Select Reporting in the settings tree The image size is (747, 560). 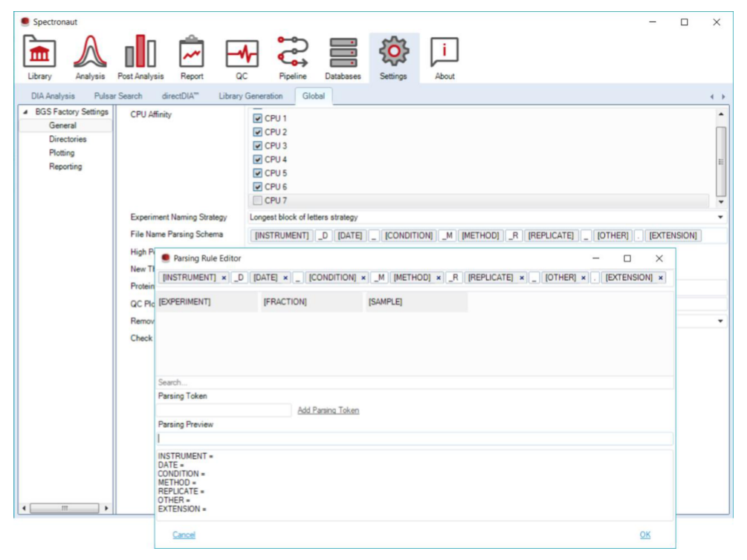coord(65,166)
